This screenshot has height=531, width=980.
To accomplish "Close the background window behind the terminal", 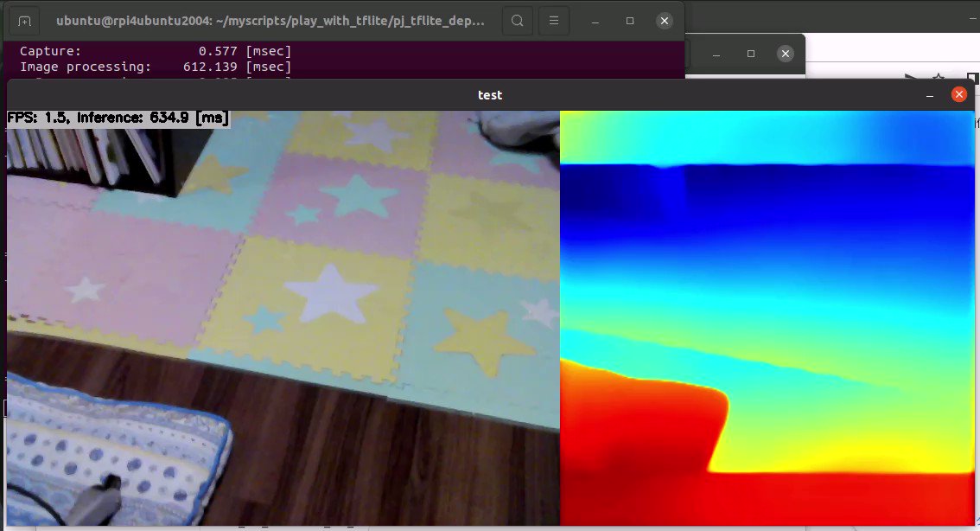I will coord(786,54).
